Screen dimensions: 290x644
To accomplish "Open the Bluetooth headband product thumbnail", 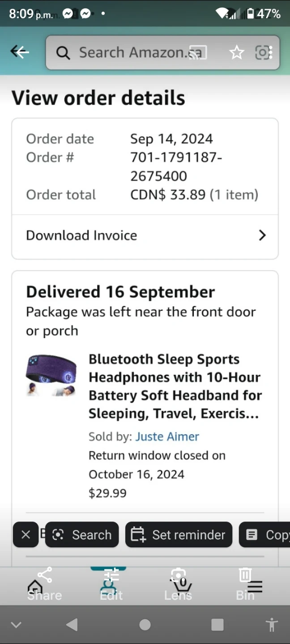I will (x=51, y=375).
